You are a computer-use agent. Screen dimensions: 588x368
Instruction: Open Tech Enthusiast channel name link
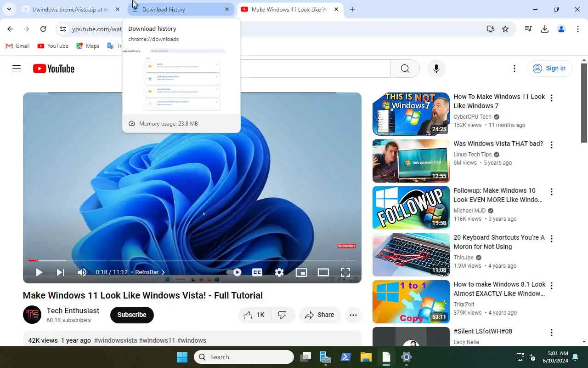[73, 310]
